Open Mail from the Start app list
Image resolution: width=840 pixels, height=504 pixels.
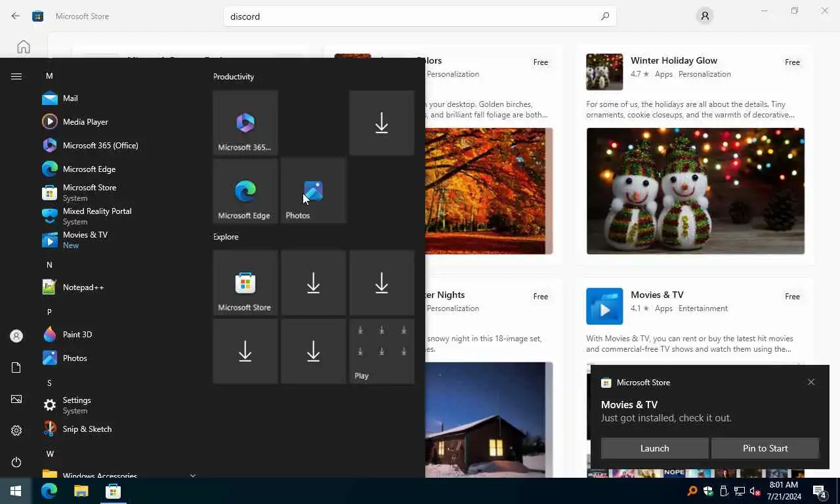coord(118,98)
